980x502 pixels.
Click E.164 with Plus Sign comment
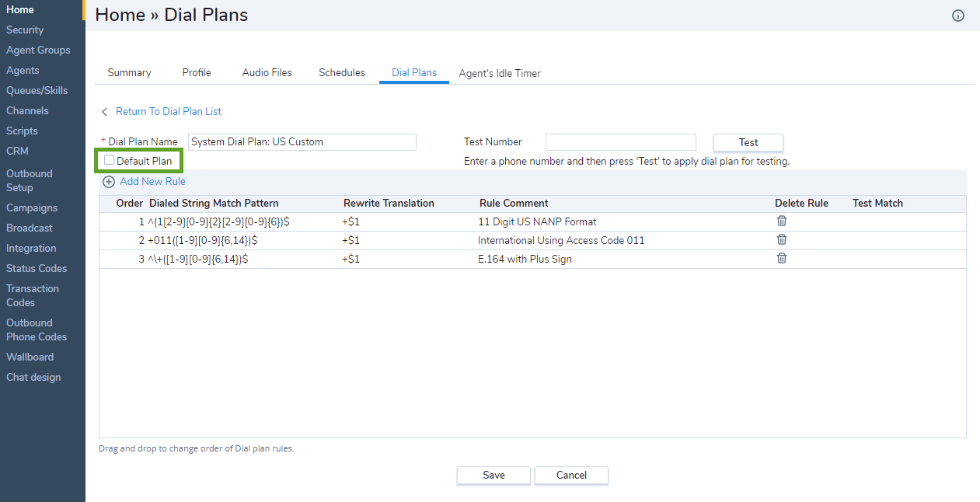coord(525,259)
